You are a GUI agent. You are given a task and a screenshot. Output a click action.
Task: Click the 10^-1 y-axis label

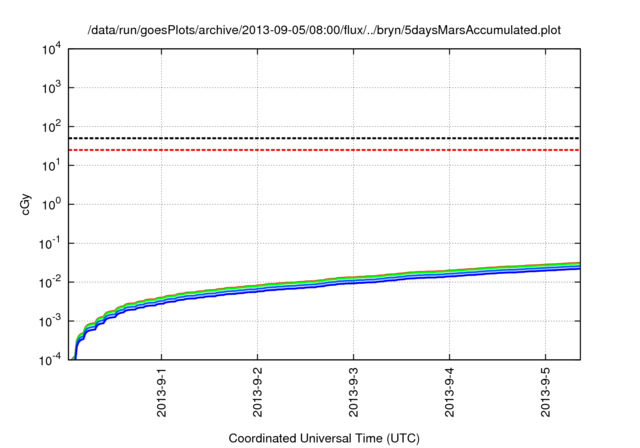tap(50, 243)
